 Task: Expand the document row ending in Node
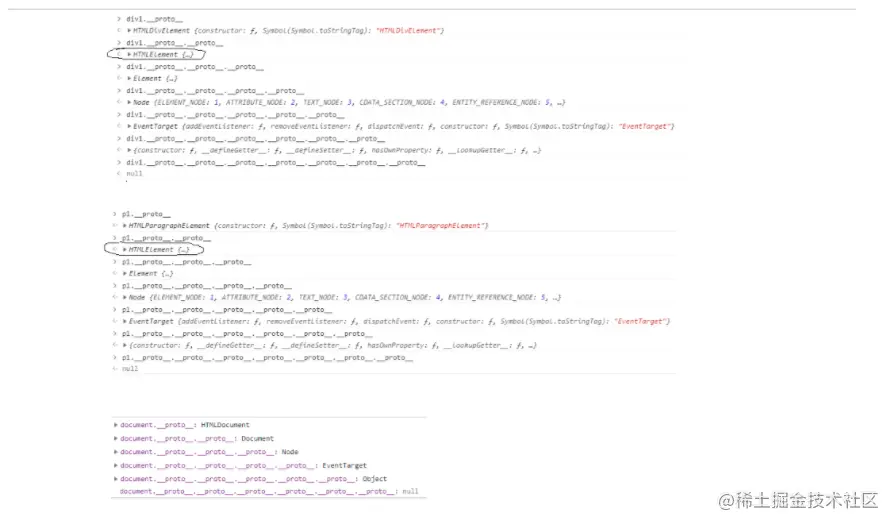coord(115,452)
